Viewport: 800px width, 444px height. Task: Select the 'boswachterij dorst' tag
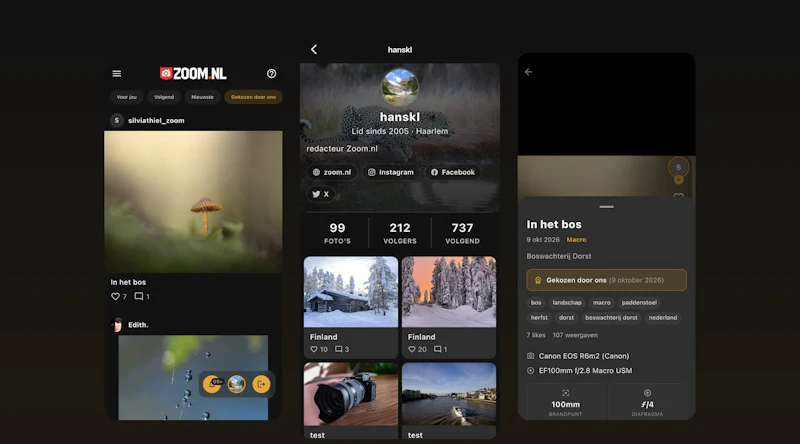[611, 317]
